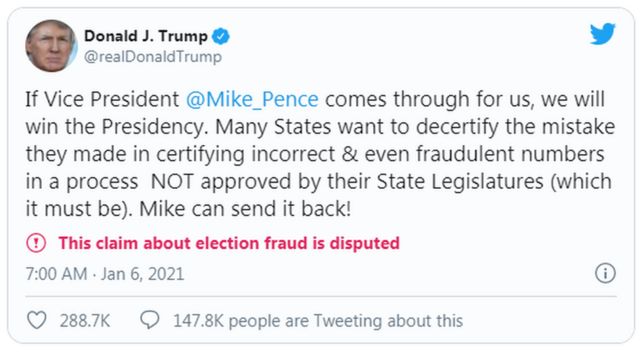Click the sentence 'Mike can send it back!'
The width and height of the screenshot is (640, 360).
pos(245,209)
